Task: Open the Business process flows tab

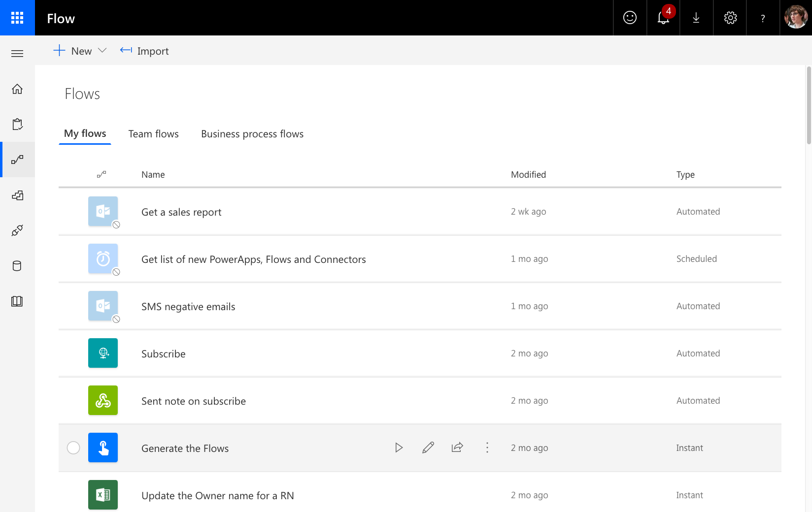Action: (252, 133)
